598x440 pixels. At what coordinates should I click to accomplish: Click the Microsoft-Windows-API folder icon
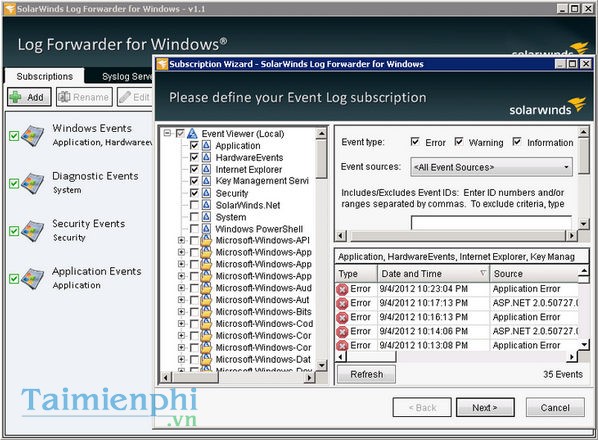206,240
